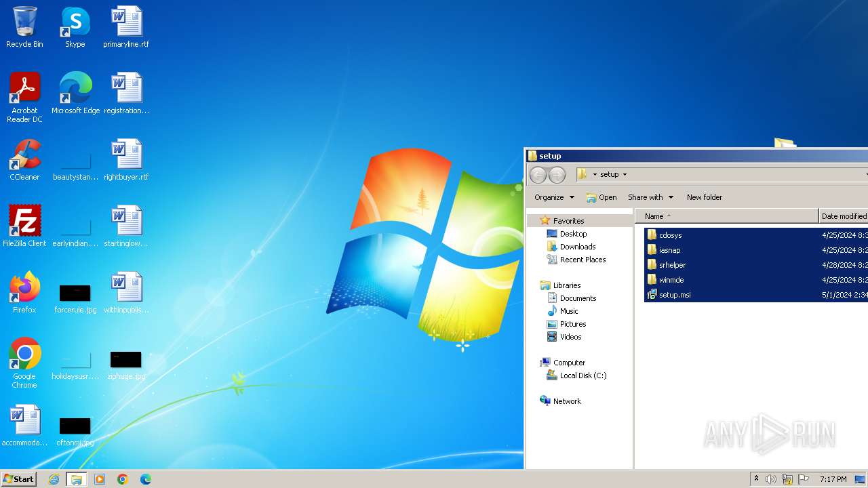
Task: Select the FileZilla Client shortcut
Action: click(24, 226)
